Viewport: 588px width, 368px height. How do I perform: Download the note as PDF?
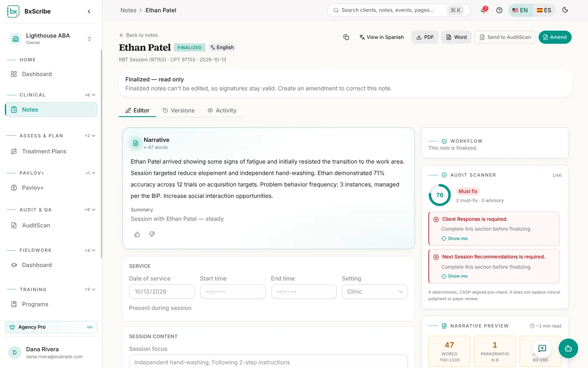pos(425,37)
